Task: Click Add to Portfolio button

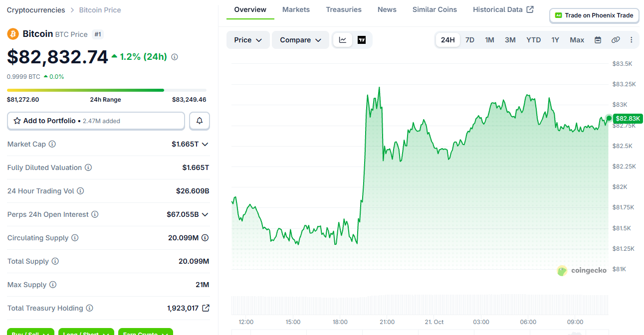Action: point(96,121)
